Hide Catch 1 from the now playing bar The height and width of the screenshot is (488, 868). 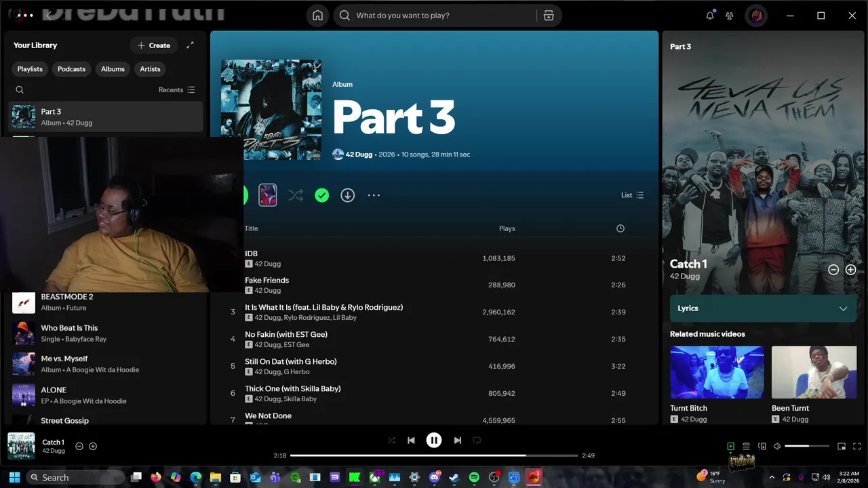coord(79,446)
